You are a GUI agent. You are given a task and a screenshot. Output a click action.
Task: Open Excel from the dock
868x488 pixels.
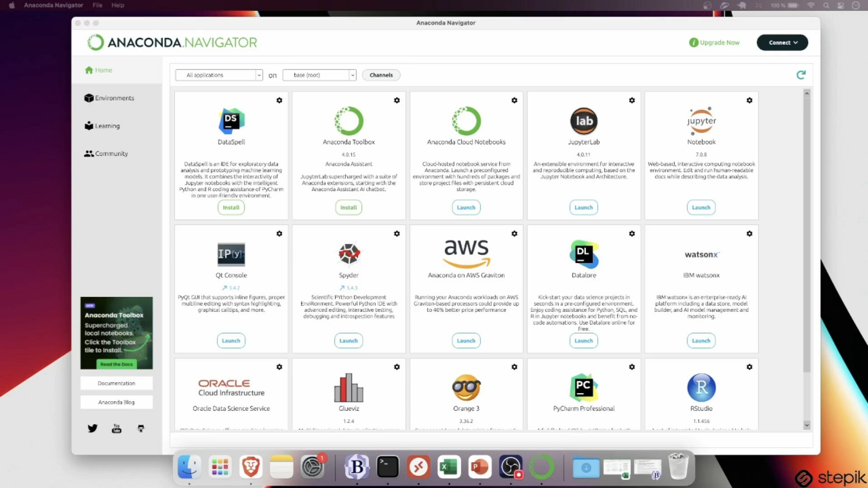[x=449, y=467]
